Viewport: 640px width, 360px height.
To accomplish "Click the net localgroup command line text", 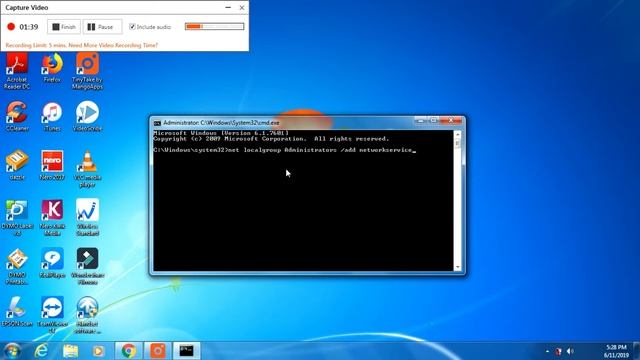I will 285,150.
